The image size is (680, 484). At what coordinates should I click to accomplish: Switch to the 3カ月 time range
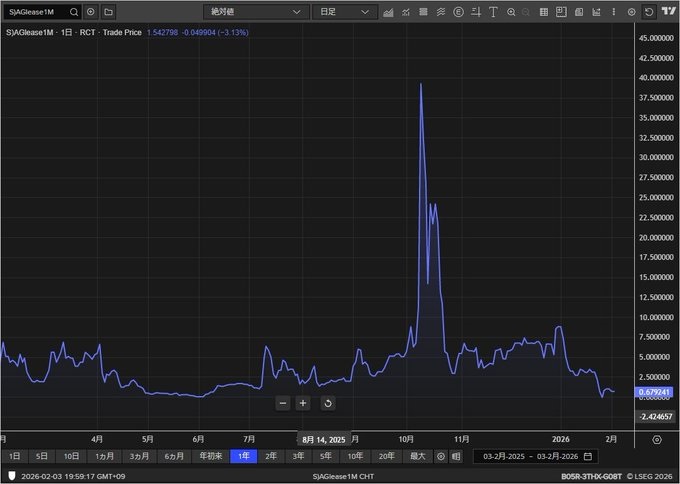tap(137, 456)
